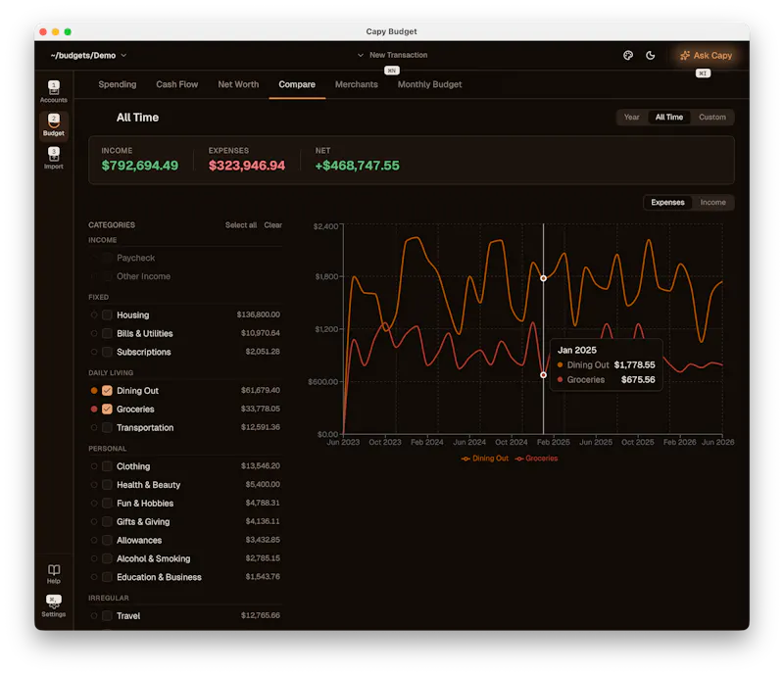
Task: Select the Custom range option
Action: 712,117
